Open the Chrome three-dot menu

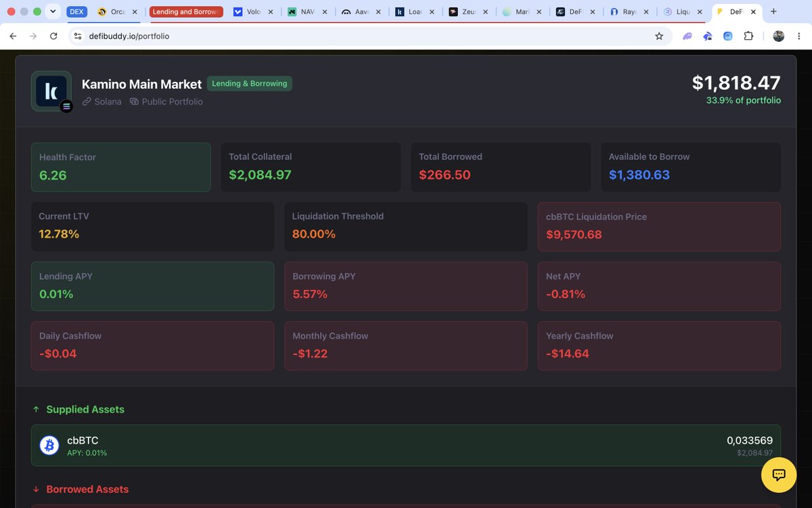tap(800, 36)
